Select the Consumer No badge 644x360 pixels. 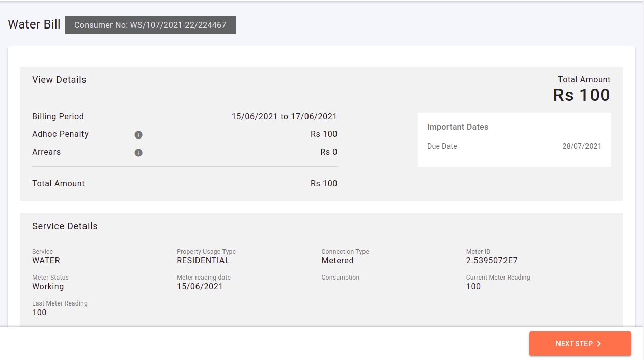[x=150, y=25]
